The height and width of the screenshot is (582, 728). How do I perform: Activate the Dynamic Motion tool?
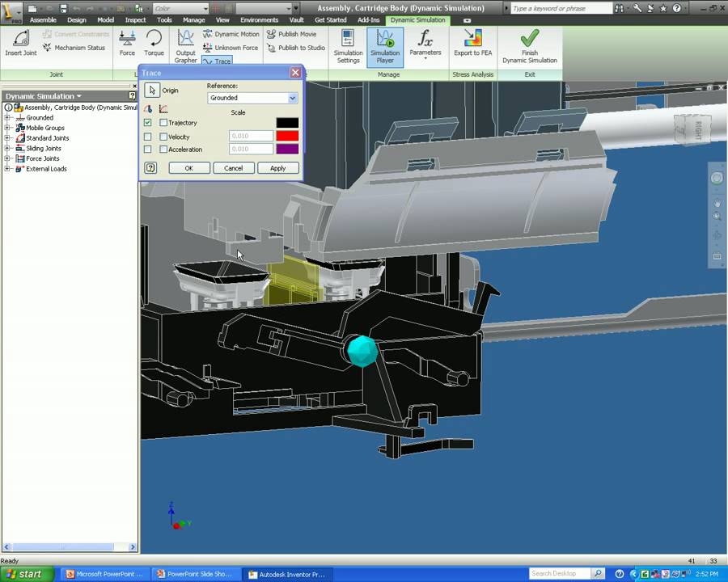pyautogui.click(x=231, y=34)
